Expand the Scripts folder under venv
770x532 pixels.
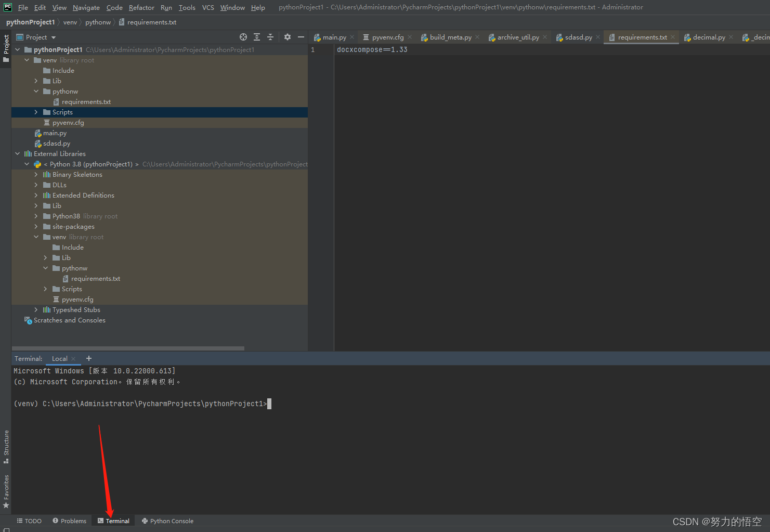[35, 112]
